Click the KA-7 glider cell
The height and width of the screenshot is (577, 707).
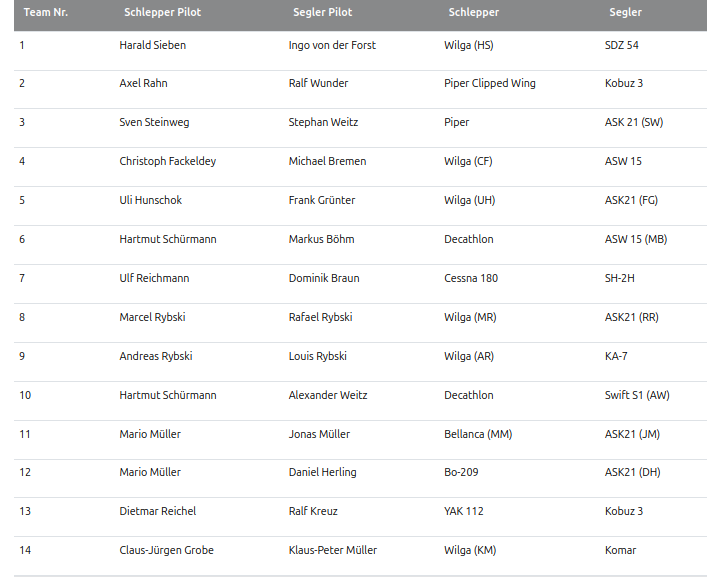pos(616,357)
